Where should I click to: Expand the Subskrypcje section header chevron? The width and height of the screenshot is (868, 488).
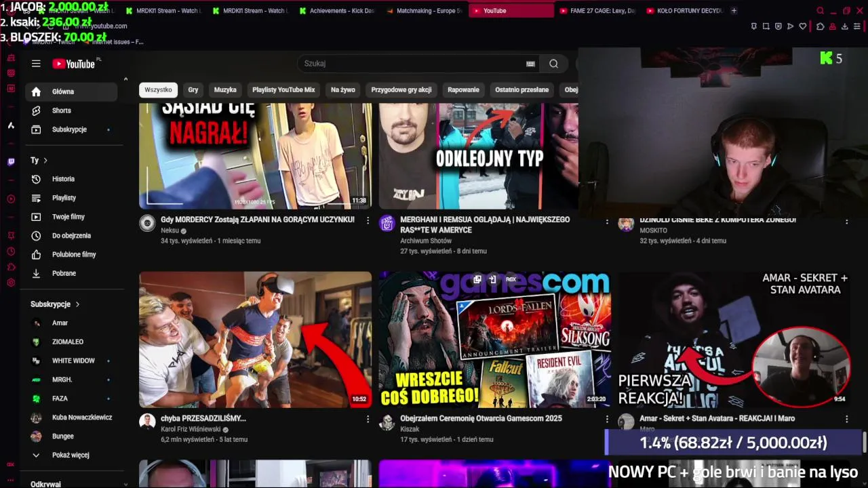(x=77, y=304)
